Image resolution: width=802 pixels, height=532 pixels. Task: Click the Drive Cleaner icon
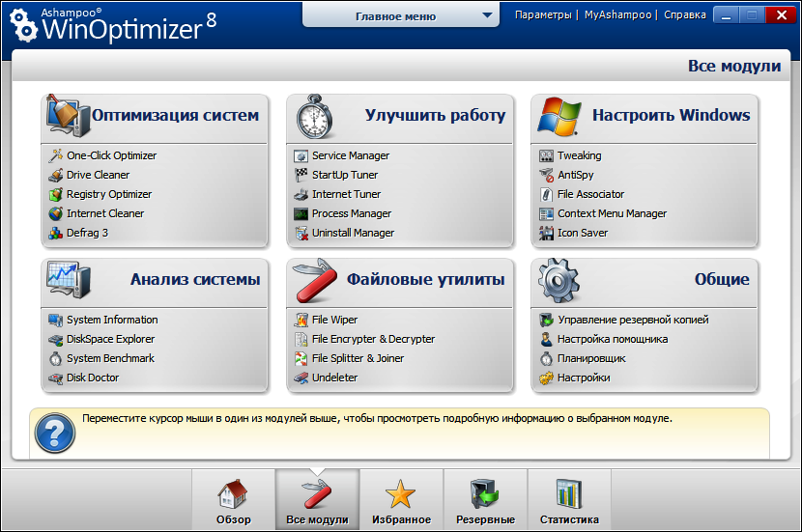click(x=56, y=175)
